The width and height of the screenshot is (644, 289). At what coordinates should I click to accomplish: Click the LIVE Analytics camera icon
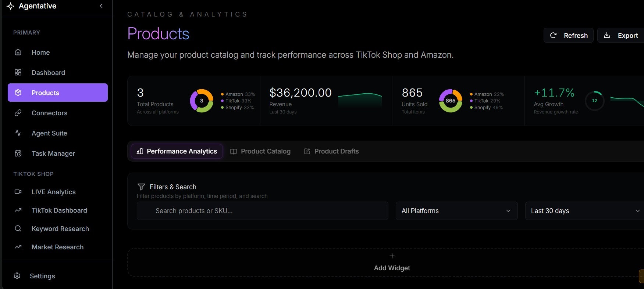[18, 192]
